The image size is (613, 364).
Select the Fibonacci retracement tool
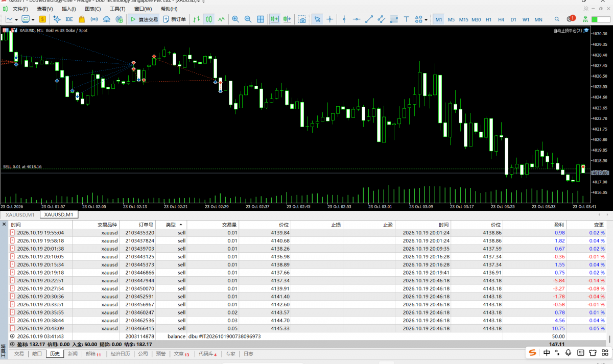[x=394, y=19]
